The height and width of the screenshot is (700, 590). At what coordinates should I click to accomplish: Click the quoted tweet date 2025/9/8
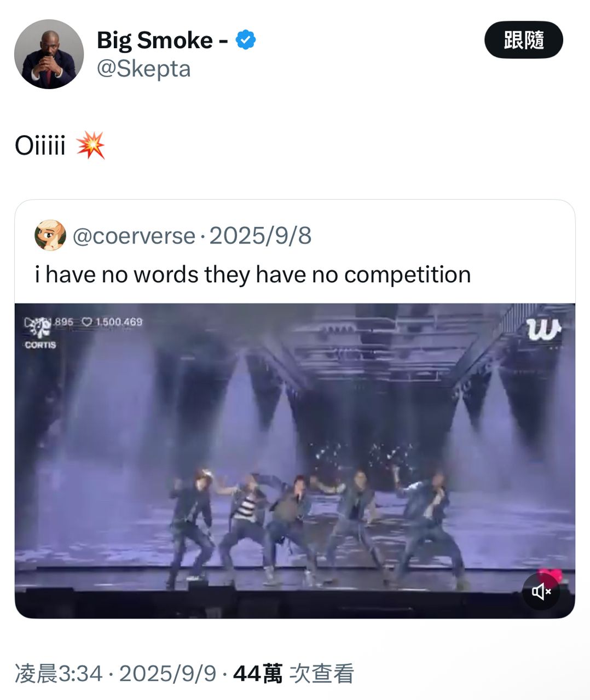pyautogui.click(x=260, y=236)
